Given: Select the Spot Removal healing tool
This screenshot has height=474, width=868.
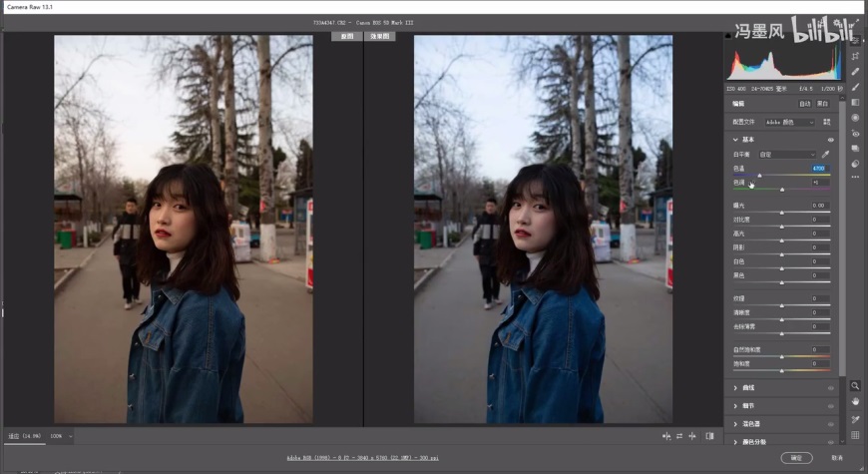Looking at the screenshot, I should click(855, 71).
